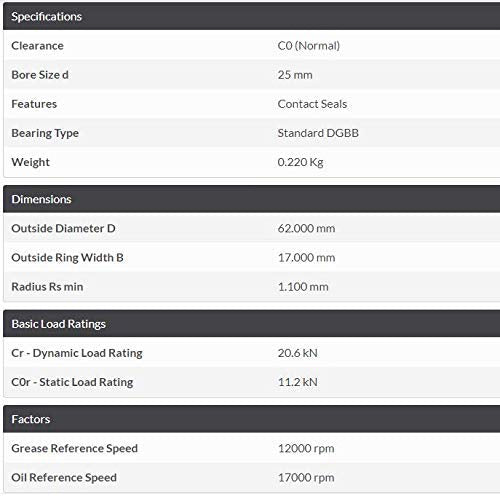This screenshot has width=500, height=496.
Task: Click the Bore Size d label
Action: 40,75
